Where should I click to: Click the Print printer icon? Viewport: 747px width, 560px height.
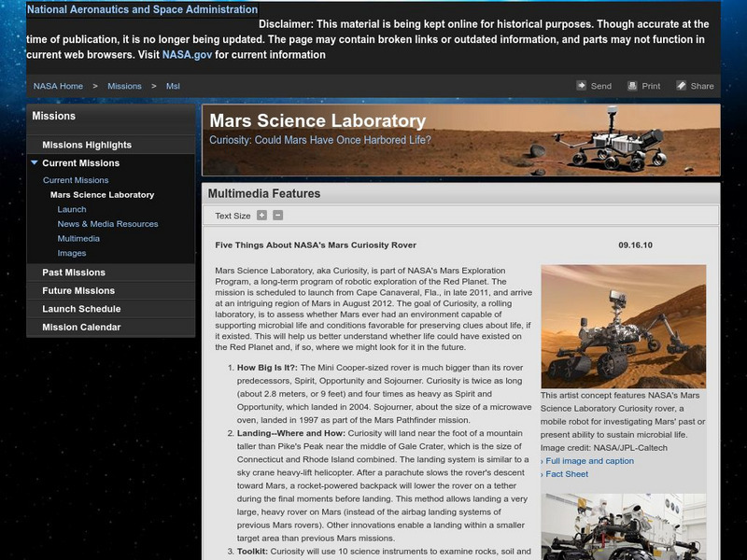632,86
